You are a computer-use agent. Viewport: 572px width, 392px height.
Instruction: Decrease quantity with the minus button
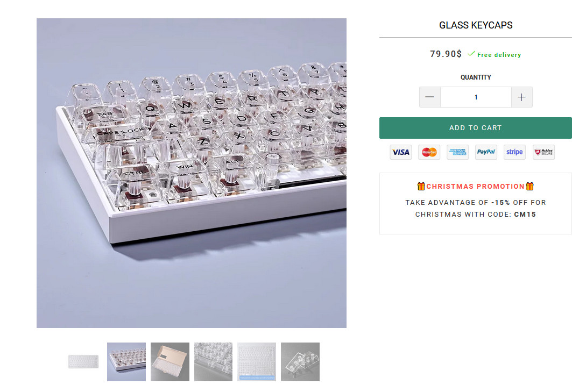point(429,97)
